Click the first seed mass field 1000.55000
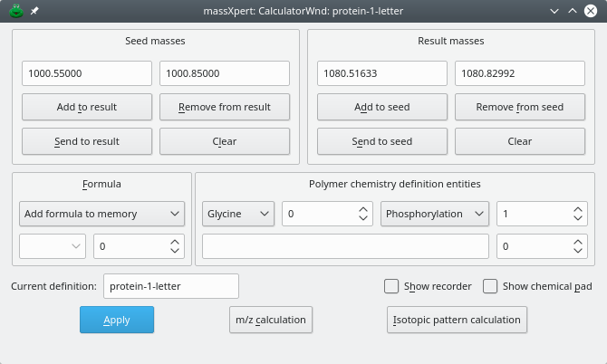 tap(86, 73)
